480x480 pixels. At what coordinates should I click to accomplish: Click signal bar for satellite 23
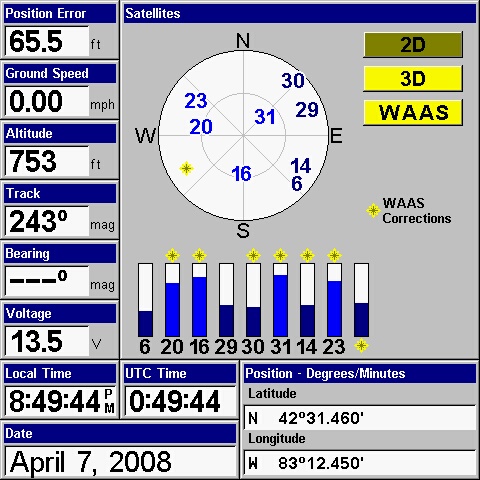(334, 300)
